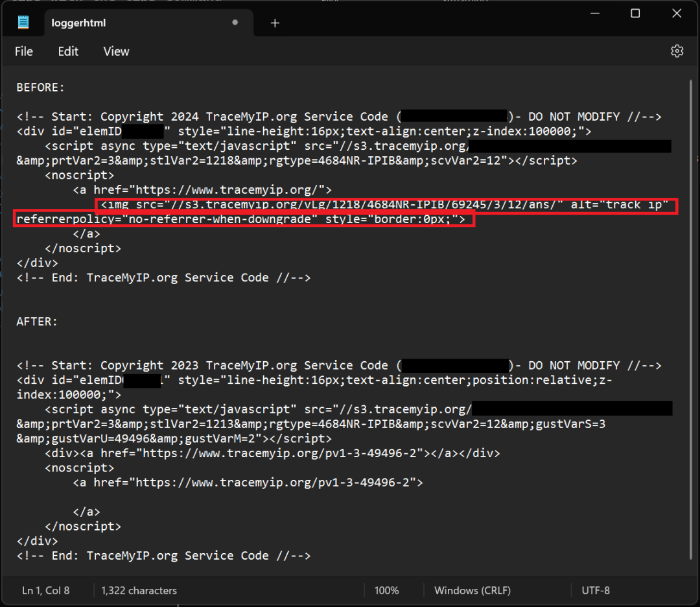Image resolution: width=700 pixels, height=607 pixels.
Task: Click the '<div><a href' pv1-3-49496-2 line
Action: 272,453
